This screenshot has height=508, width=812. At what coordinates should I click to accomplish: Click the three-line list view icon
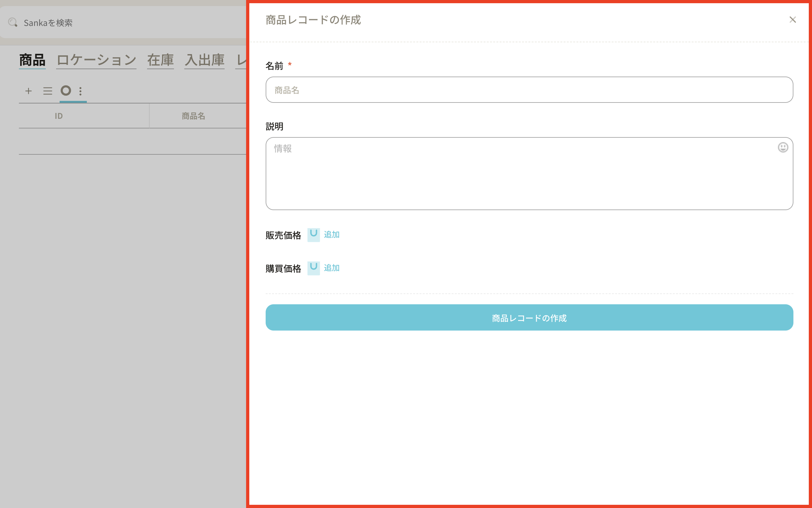[x=48, y=91]
